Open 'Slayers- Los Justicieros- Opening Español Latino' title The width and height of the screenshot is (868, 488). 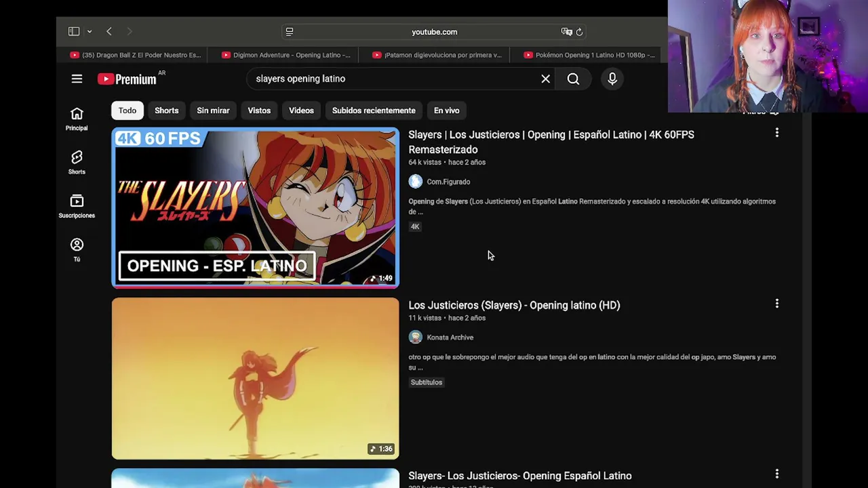coord(520,476)
